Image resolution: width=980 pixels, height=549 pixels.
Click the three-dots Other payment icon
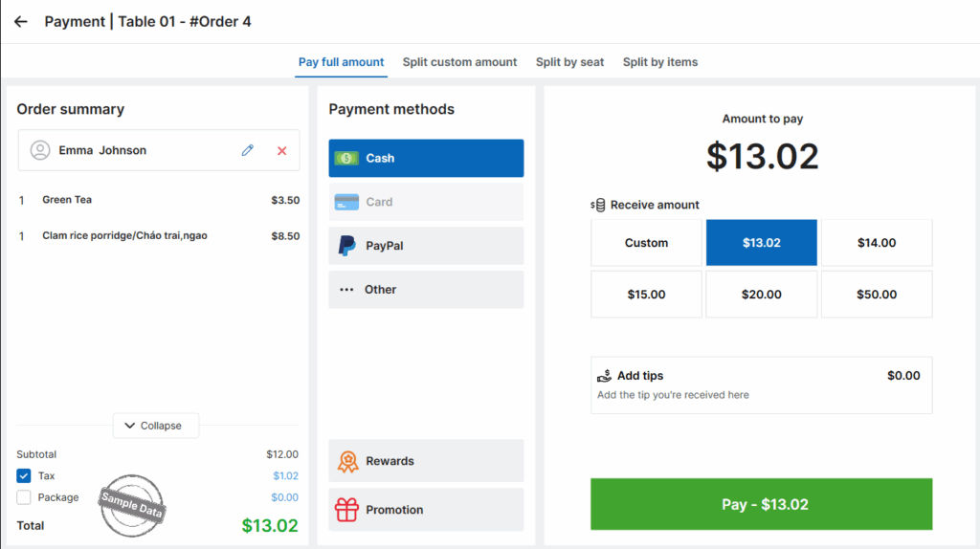[346, 290]
